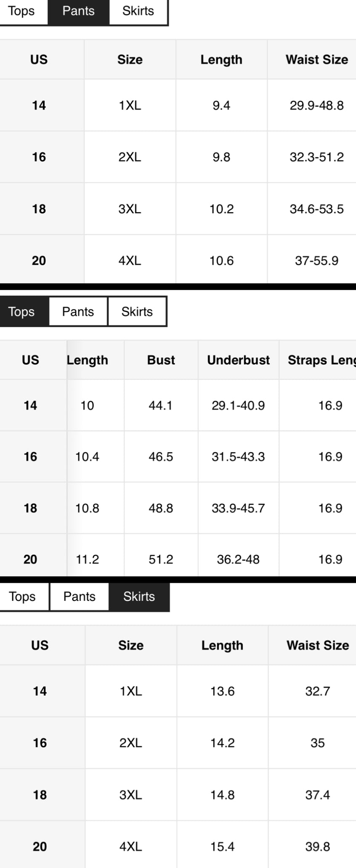This screenshot has width=356, height=868.
Task: Click the 9.4 length value
Action: click(221, 105)
